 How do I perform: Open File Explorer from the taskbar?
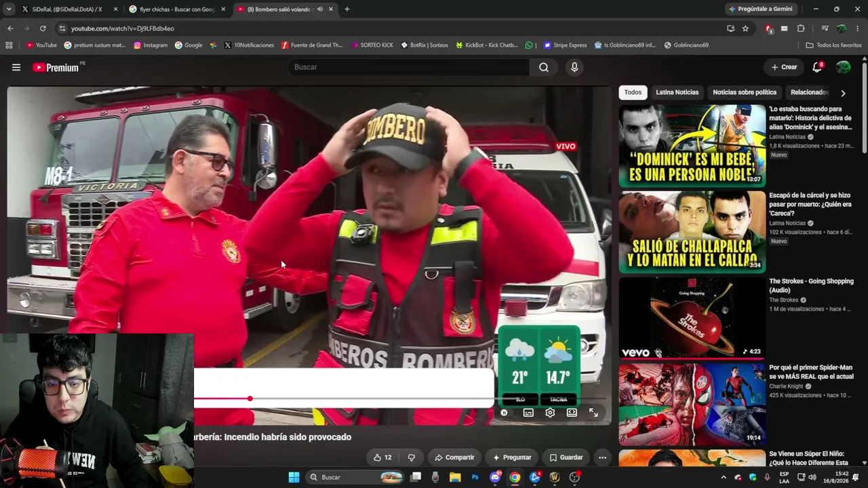455,477
